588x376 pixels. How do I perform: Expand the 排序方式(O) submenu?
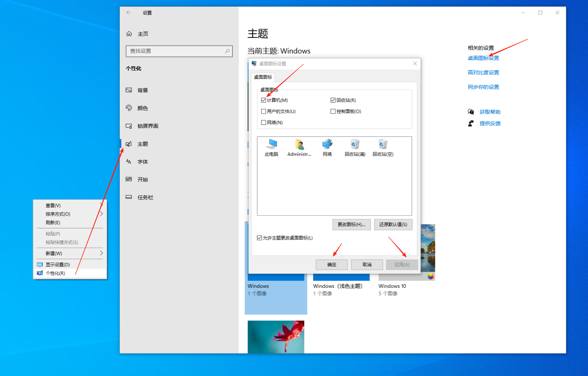tap(101, 214)
